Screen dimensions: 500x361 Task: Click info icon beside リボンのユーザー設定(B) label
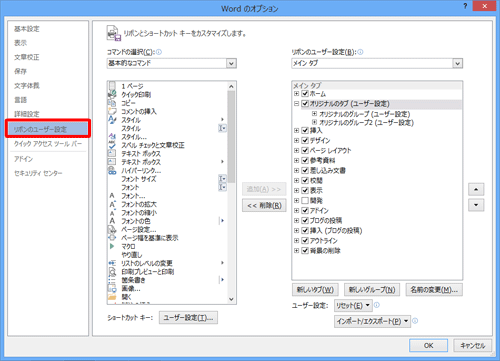360,52
